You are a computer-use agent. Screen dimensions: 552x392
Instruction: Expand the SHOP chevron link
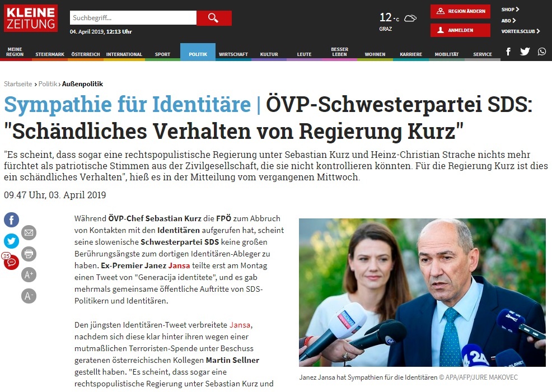(x=510, y=10)
